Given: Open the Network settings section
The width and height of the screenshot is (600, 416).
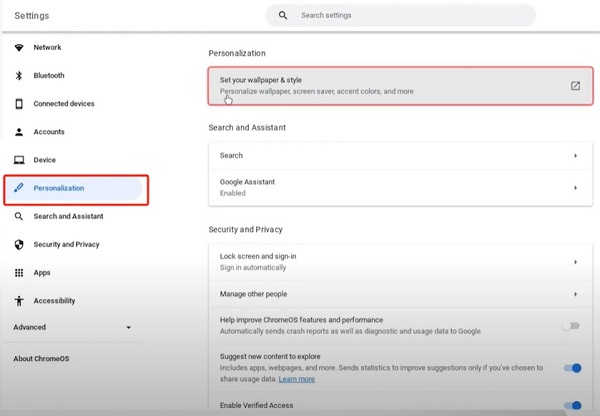Looking at the screenshot, I should click(47, 47).
